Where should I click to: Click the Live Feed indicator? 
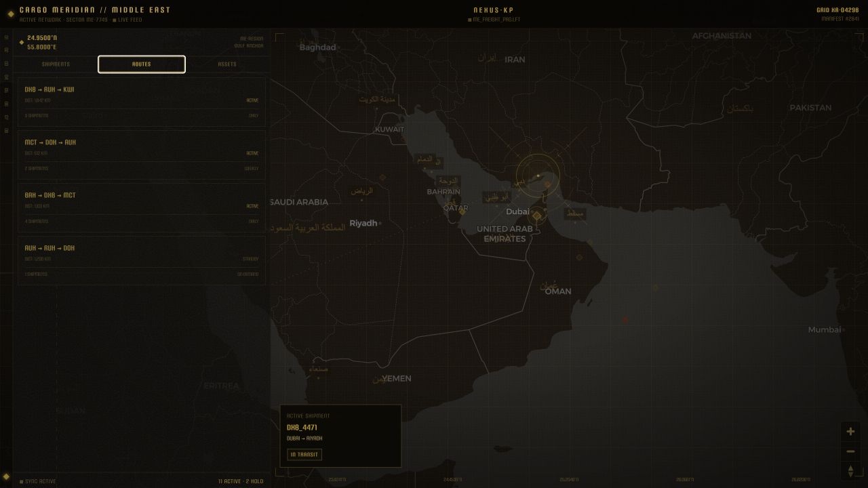pos(129,20)
